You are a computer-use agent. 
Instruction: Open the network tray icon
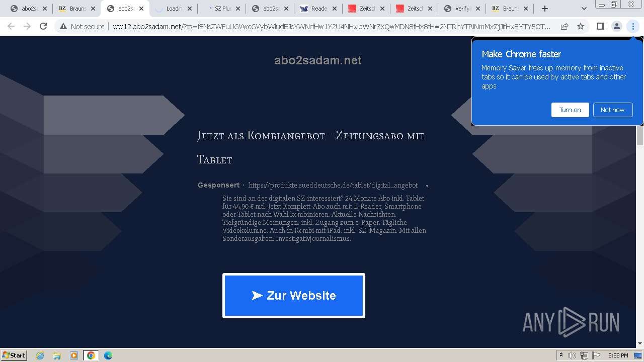[x=584, y=355]
